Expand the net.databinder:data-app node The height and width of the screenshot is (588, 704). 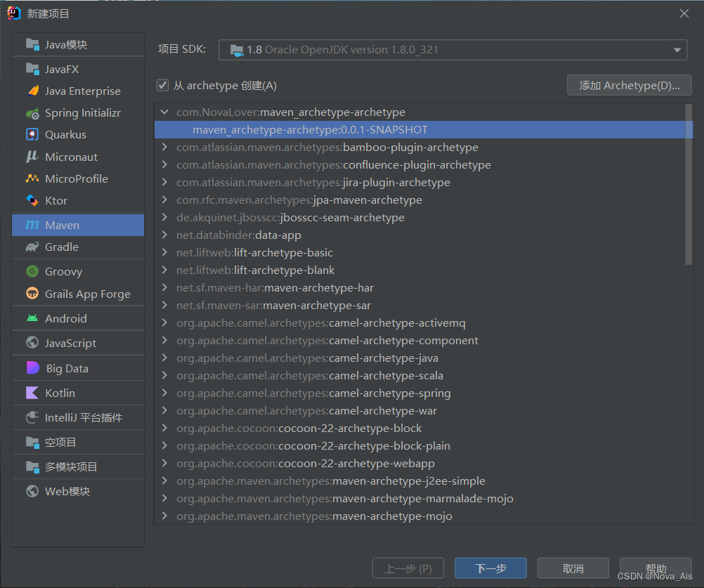pos(165,235)
